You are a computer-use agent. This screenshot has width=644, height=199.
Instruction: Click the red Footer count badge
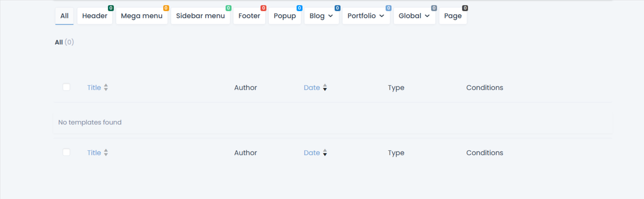[264, 8]
